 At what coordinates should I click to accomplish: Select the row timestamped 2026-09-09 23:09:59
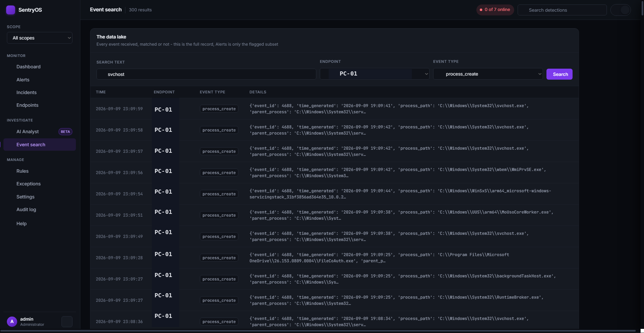pyautogui.click(x=334, y=109)
